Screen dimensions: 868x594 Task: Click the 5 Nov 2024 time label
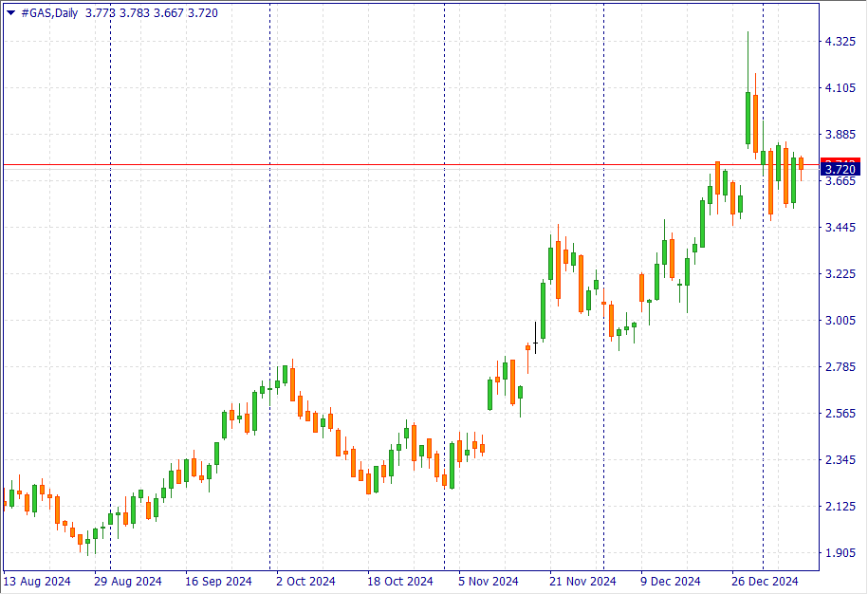488,581
